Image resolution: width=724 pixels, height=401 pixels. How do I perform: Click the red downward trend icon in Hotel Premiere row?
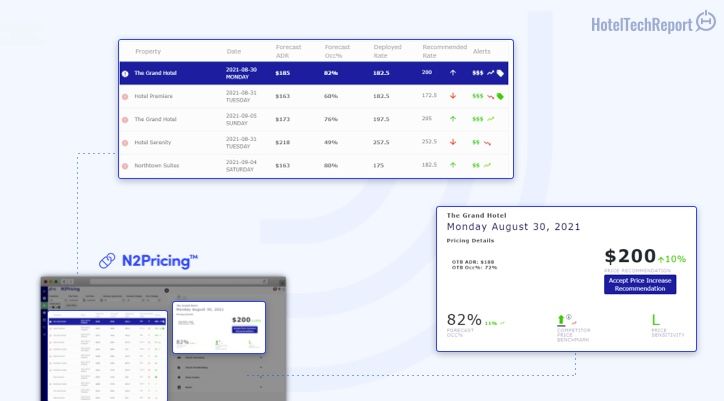490,96
